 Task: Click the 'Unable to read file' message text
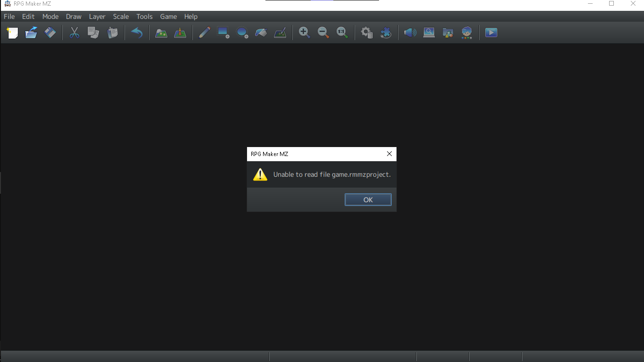tap(332, 174)
